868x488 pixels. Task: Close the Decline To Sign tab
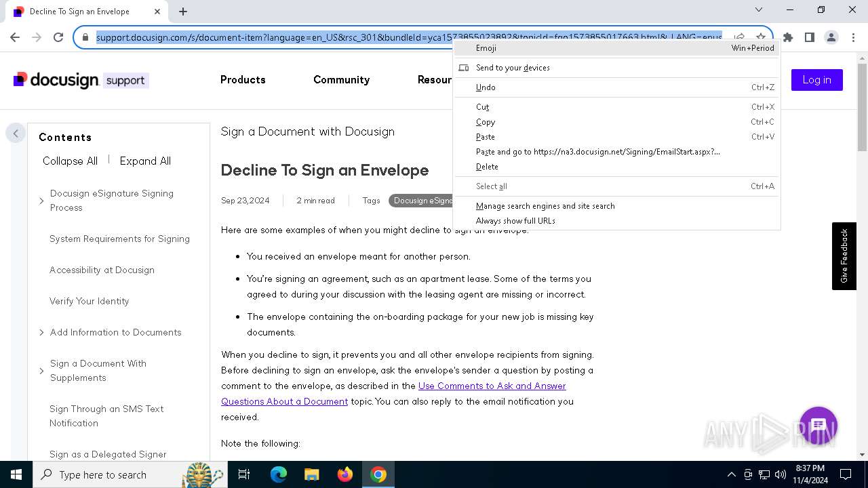point(157,11)
